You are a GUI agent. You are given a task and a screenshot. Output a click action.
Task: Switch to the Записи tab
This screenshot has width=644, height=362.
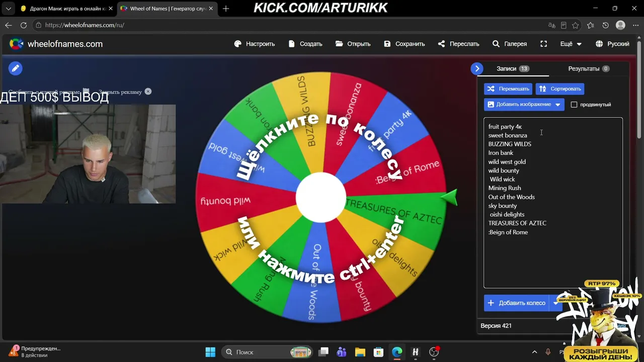[x=513, y=68]
